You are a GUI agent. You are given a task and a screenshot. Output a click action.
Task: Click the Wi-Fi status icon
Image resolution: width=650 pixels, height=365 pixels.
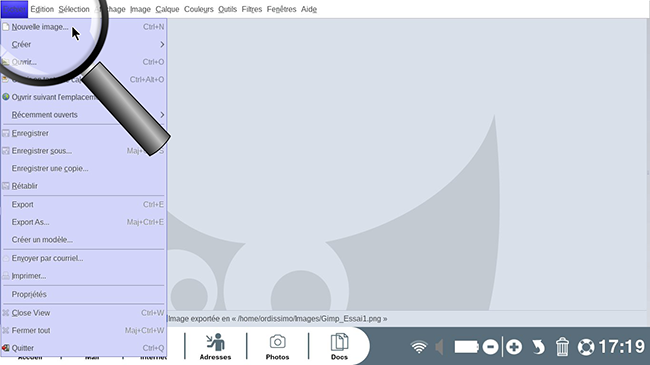pos(419,347)
